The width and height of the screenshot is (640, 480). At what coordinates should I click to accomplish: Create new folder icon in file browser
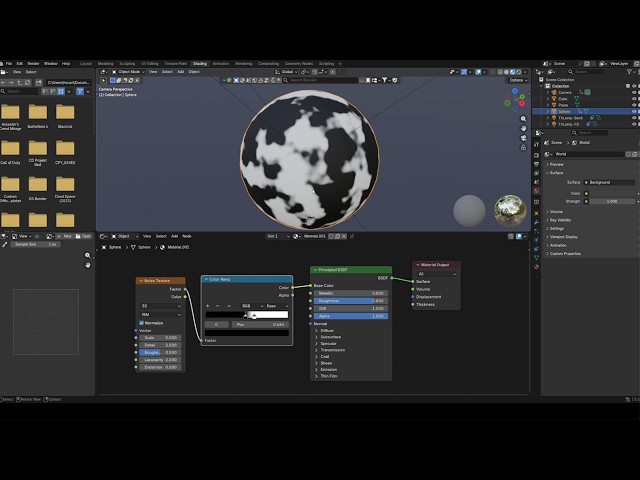coord(38,82)
